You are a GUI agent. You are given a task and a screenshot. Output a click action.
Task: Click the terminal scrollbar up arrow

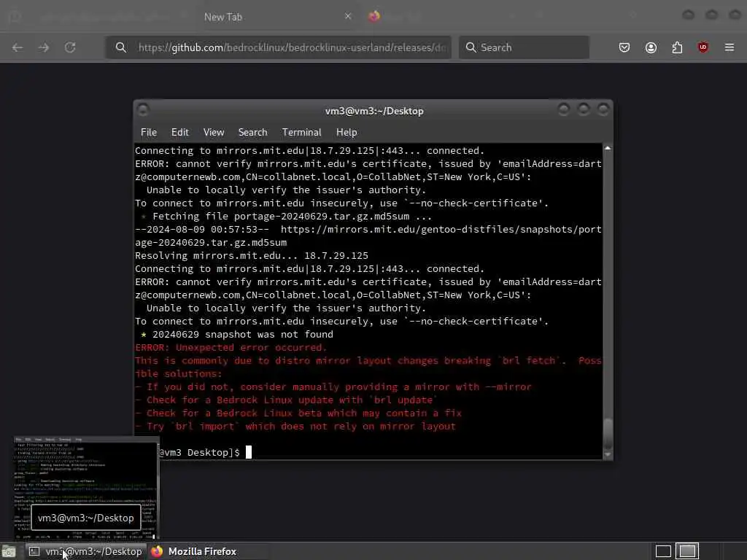point(608,148)
